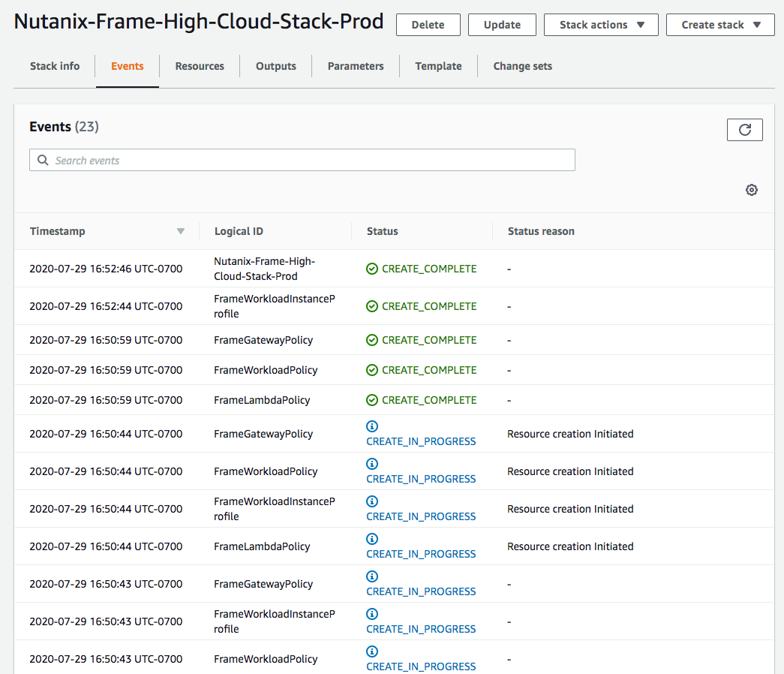Select the Parameters tab
Viewport: 784px width, 674px height.
pos(355,66)
